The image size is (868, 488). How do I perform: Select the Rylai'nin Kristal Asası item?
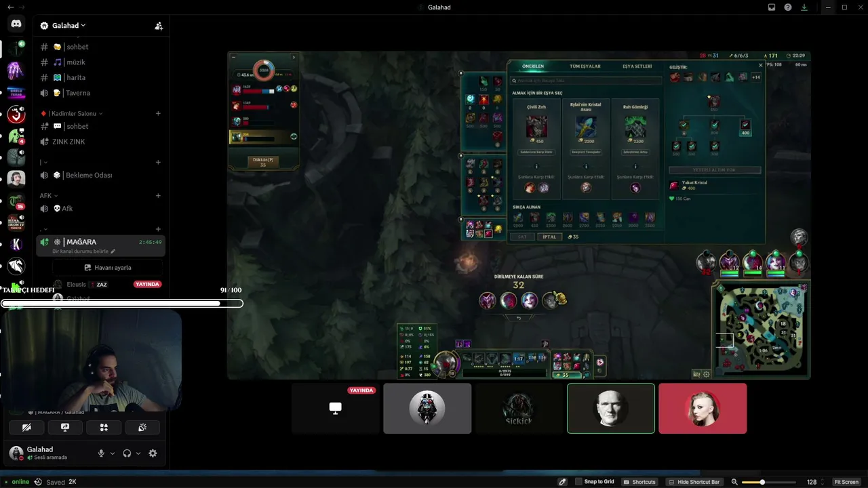(586, 149)
